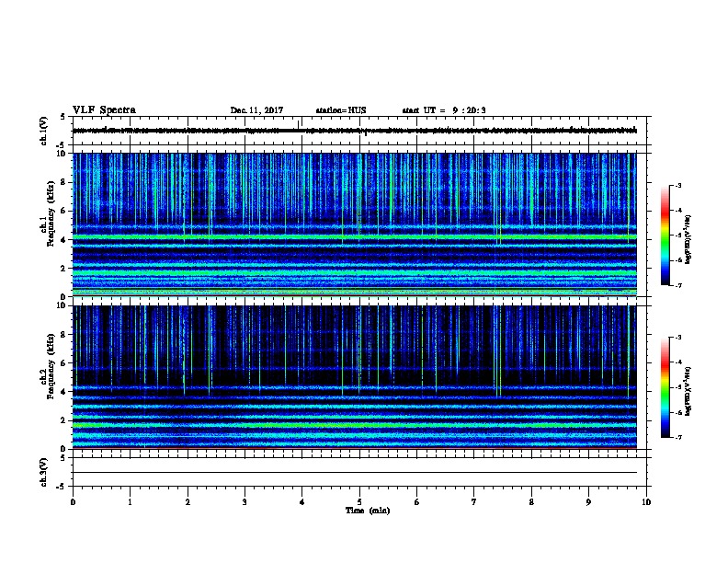Click the ch.2 colorbar "log(PSD)(V²/Hz)" label
Viewport: 728px width, 563px height.
click(688, 391)
